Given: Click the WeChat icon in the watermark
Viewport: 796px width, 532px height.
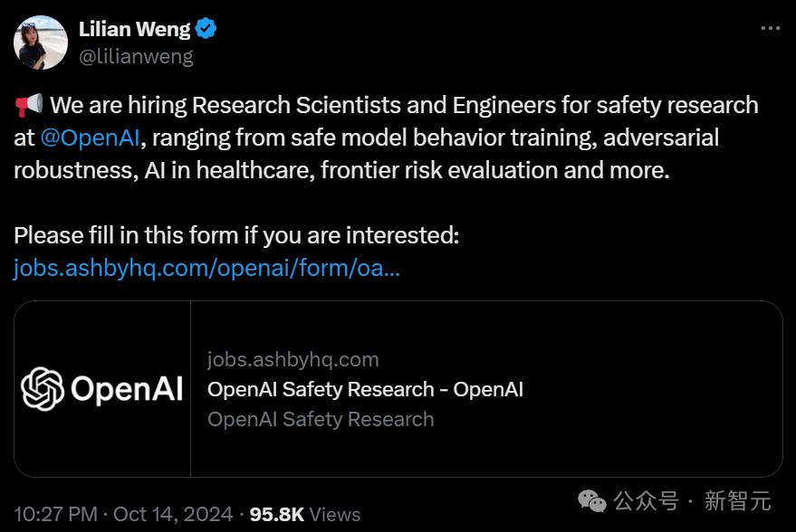Looking at the screenshot, I should click(x=593, y=500).
